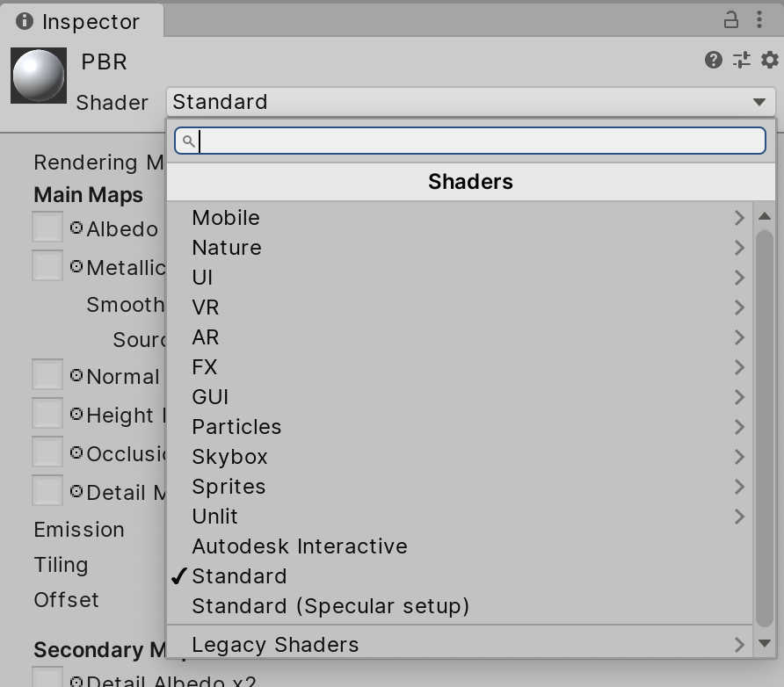Select the Autodesk Interactive shader
Screen dimensions: 784x687
299,546
